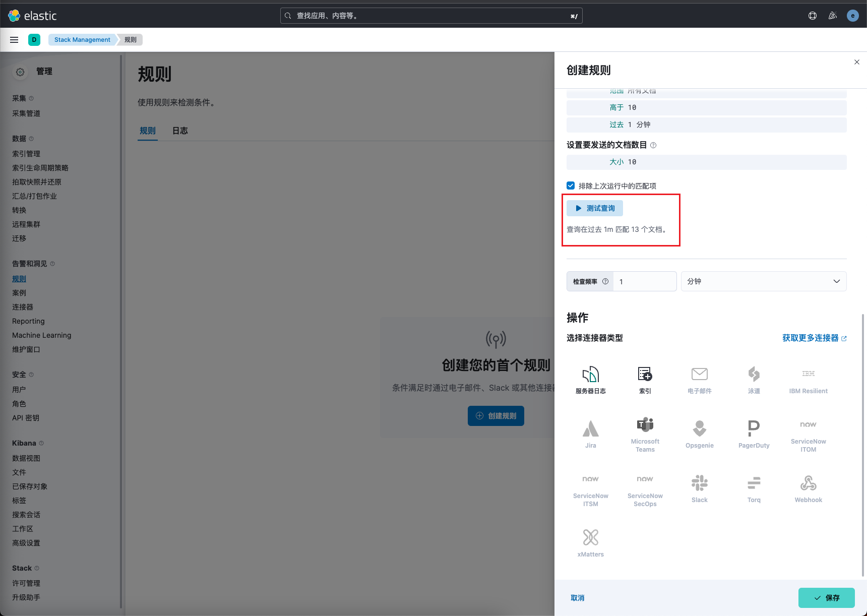Open 维护窗口 in sidebar

(x=26, y=349)
